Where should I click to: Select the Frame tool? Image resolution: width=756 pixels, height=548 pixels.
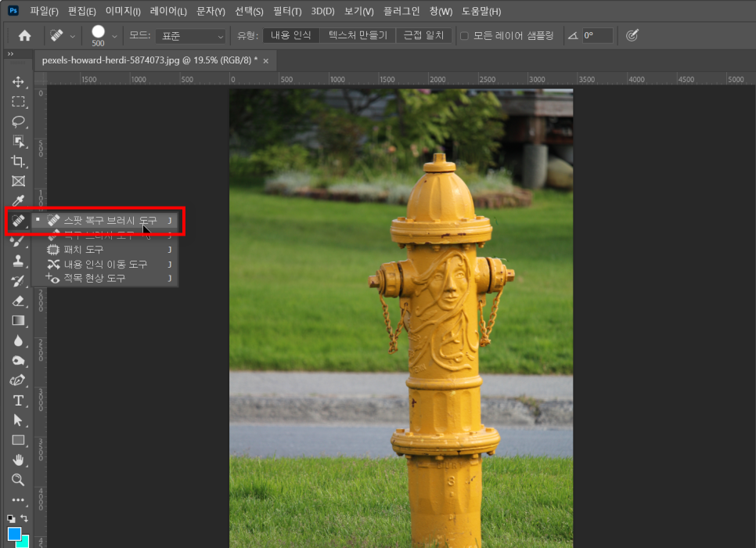(18, 181)
